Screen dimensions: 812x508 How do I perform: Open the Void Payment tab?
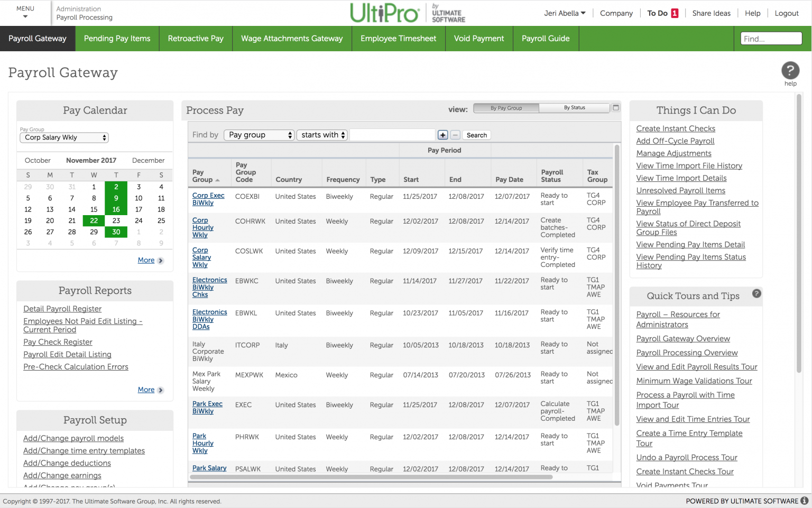pyautogui.click(x=478, y=38)
